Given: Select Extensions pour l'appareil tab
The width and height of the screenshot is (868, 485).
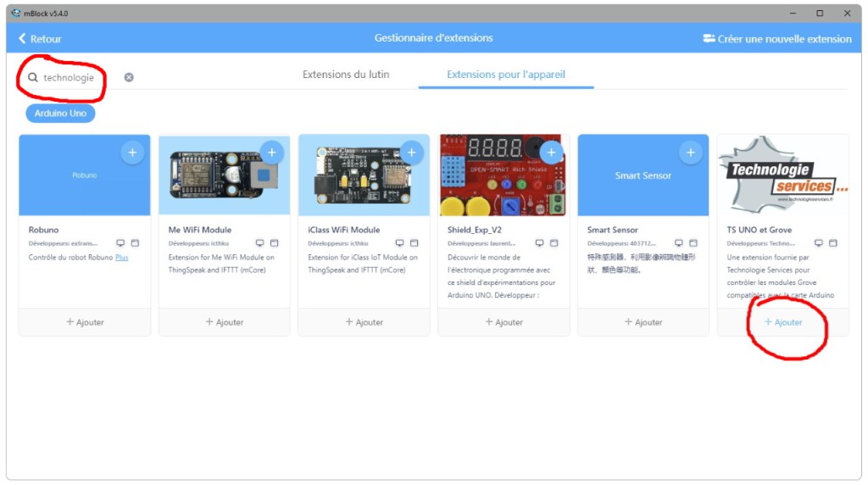Looking at the screenshot, I should [505, 75].
